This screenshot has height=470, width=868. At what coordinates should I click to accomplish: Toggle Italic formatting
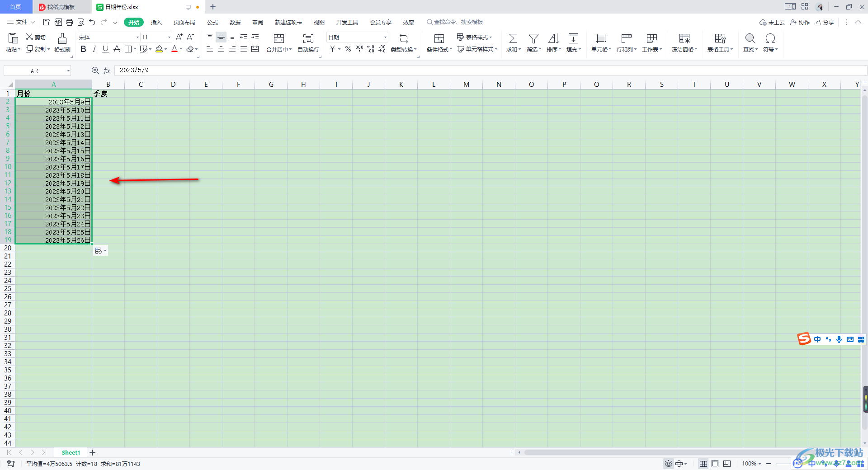(94, 49)
